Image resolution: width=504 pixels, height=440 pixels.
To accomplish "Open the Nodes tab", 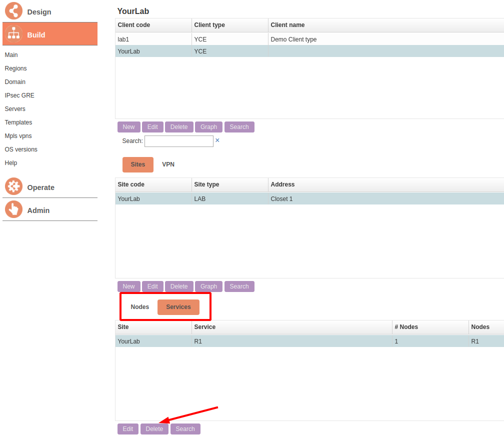I will coord(140,307).
